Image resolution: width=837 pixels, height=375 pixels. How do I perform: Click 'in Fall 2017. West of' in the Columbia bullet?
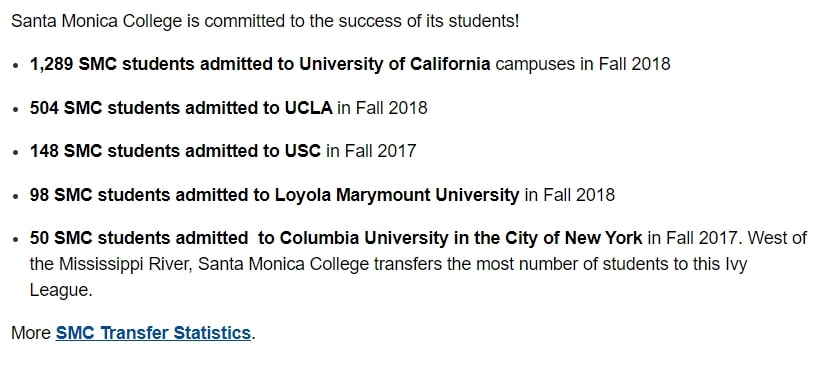tap(727, 238)
